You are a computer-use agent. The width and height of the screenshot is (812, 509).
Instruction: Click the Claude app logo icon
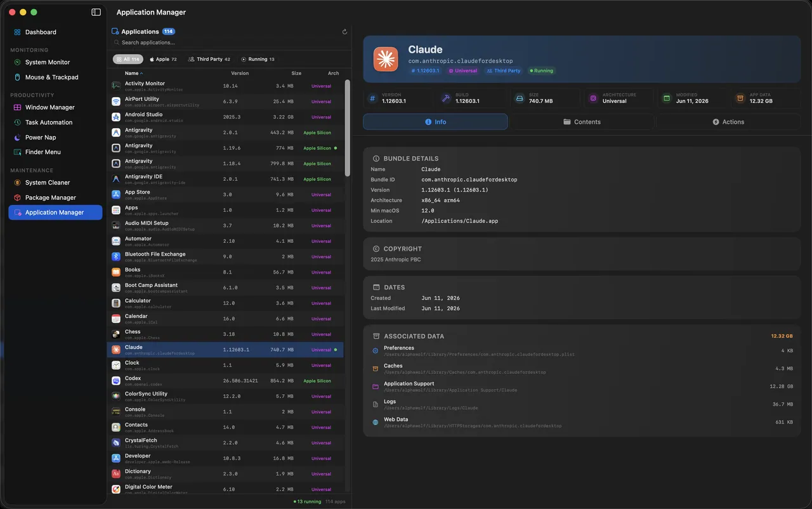[386, 59]
